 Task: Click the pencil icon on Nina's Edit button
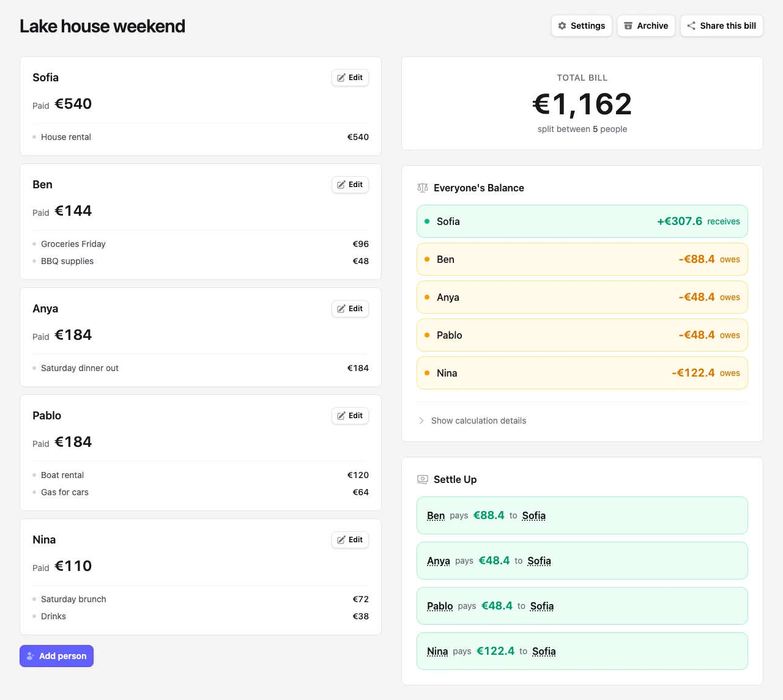(x=341, y=540)
